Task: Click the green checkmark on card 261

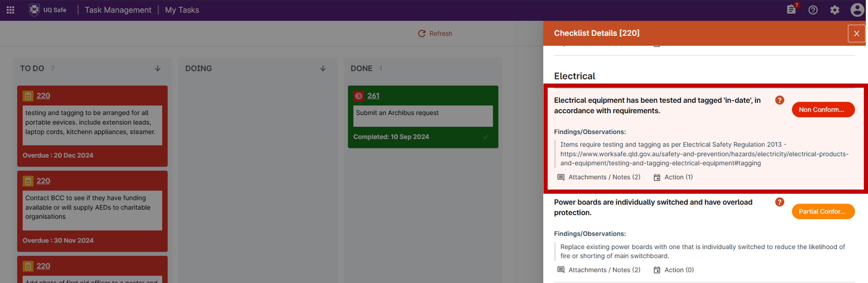Action: point(485,137)
